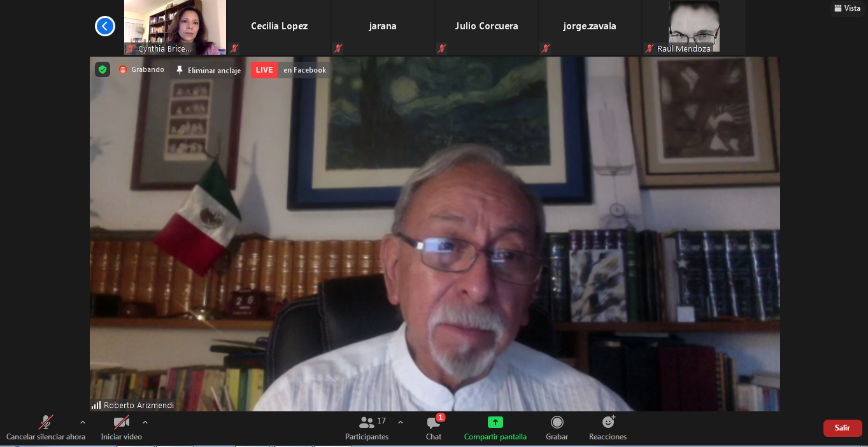Unmute microphone with Cancelar silenciar ahora

coord(46,428)
